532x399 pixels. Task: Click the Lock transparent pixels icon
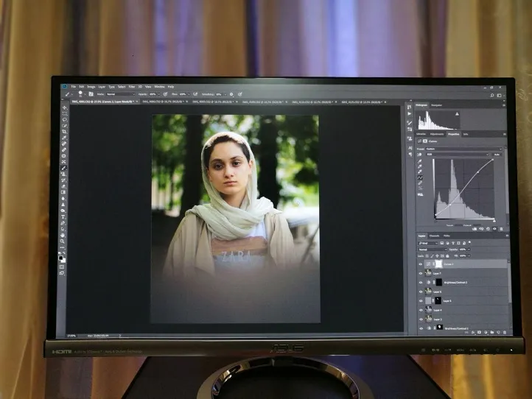[x=427, y=256]
